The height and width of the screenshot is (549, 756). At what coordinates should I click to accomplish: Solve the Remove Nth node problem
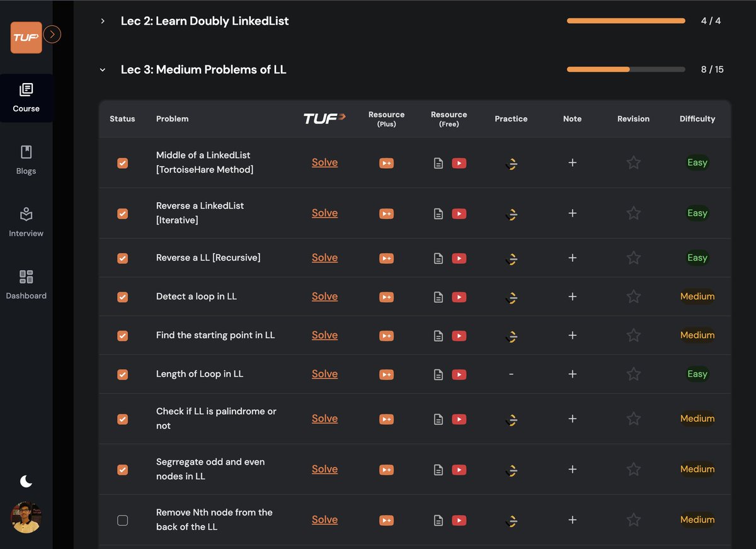click(x=324, y=519)
